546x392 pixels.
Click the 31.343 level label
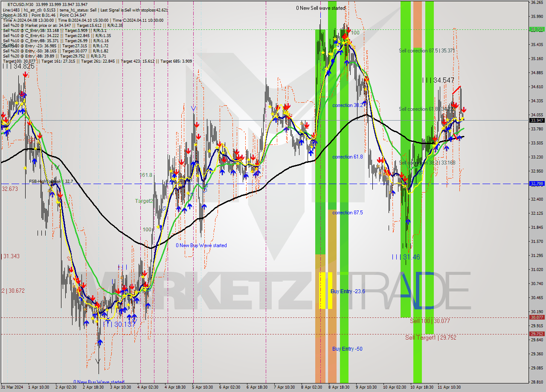click(11, 256)
